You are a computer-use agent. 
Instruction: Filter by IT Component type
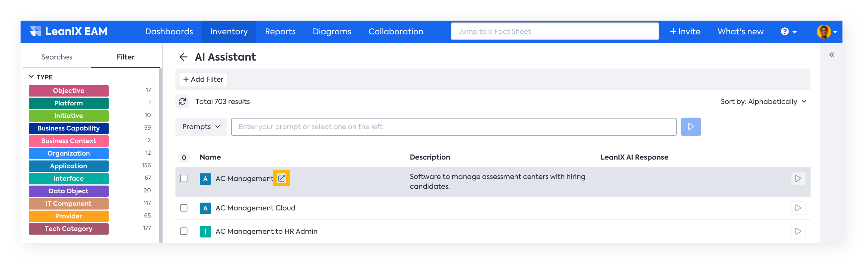point(68,204)
